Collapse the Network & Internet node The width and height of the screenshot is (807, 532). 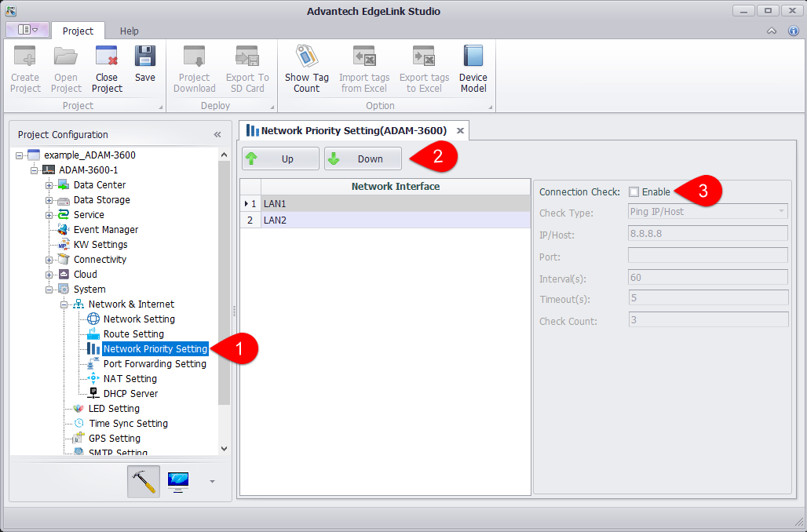(64, 304)
